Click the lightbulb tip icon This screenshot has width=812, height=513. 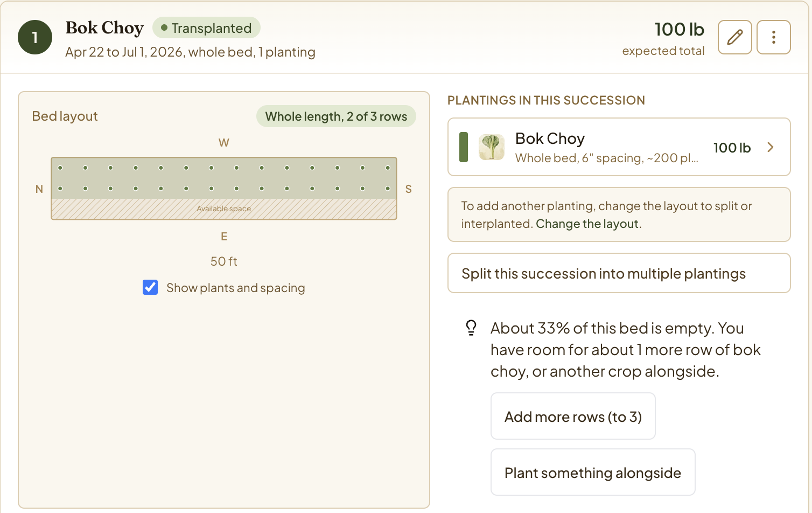coord(471,328)
